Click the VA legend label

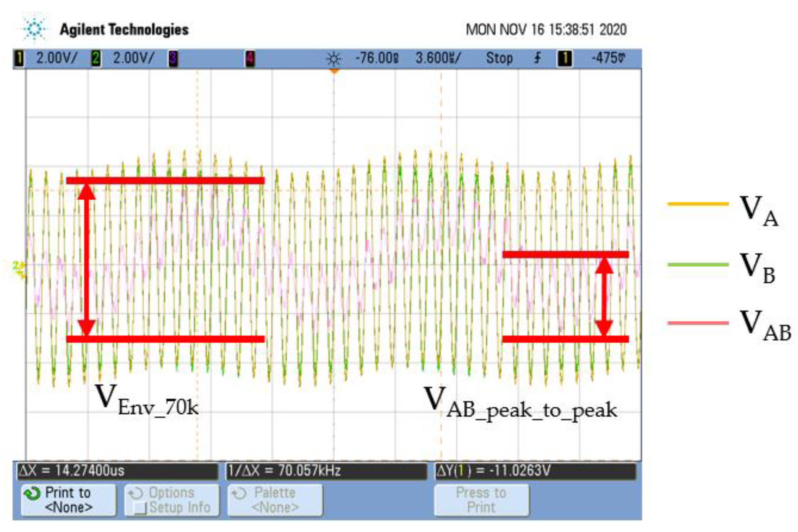pos(759,211)
